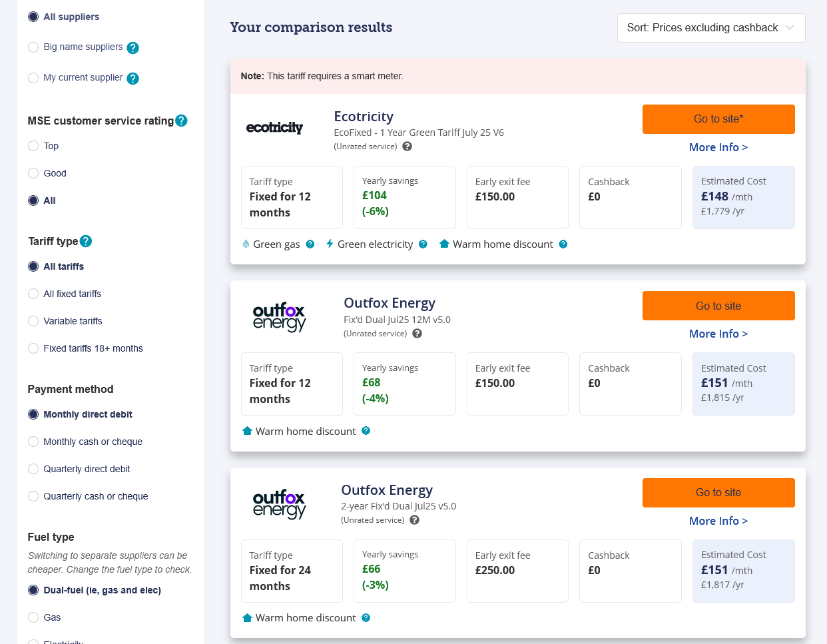Filter by All fixed tariffs
This screenshot has height=644, width=827.
33,294
